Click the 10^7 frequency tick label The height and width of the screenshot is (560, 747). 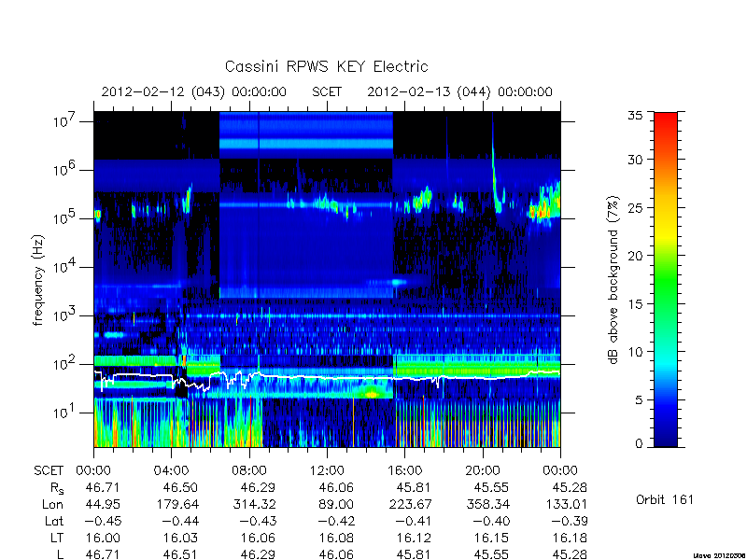click(65, 121)
